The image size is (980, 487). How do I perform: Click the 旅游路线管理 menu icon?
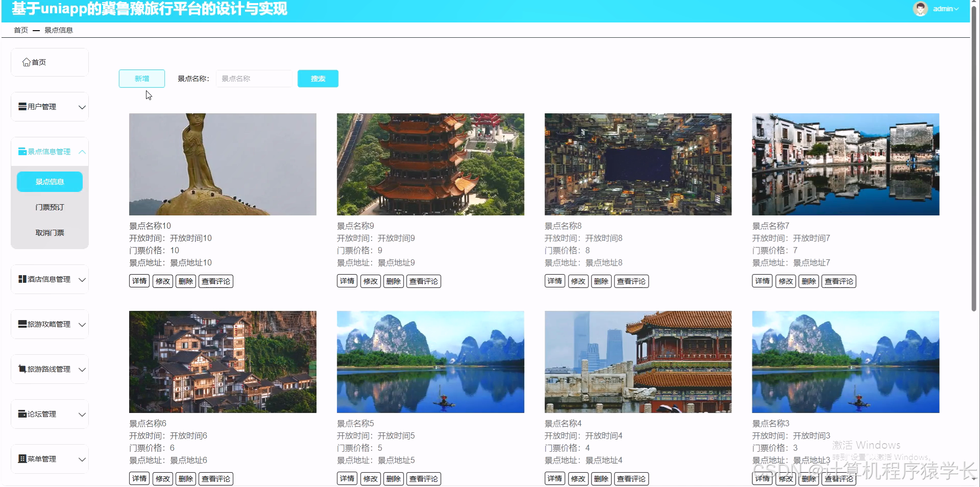pos(22,369)
